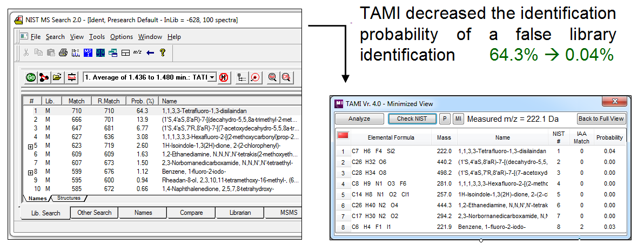Viewport: 644px width, 250px height.
Task: Select hit Rheadan-8-ol in NIST list
Action: pos(162,180)
